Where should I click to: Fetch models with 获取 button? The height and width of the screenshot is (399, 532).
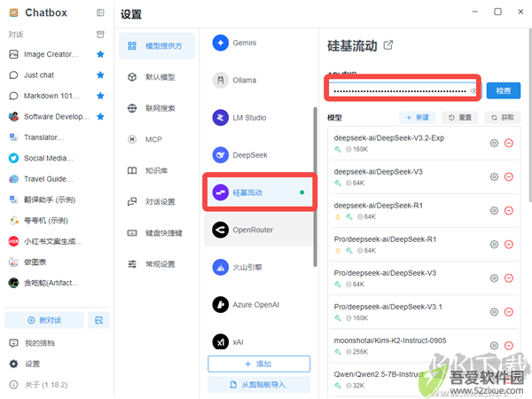(503, 118)
